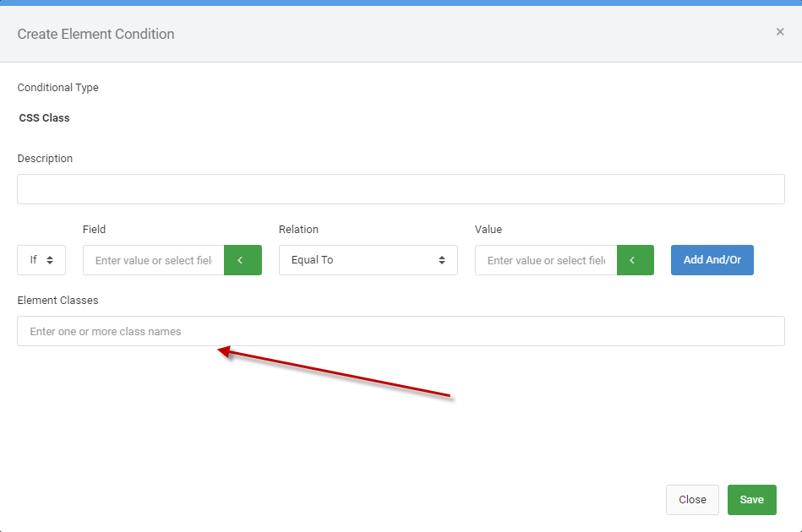Image resolution: width=802 pixels, height=532 pixels.
Task: Click into the Field value input
Action: tap(154, 260)
